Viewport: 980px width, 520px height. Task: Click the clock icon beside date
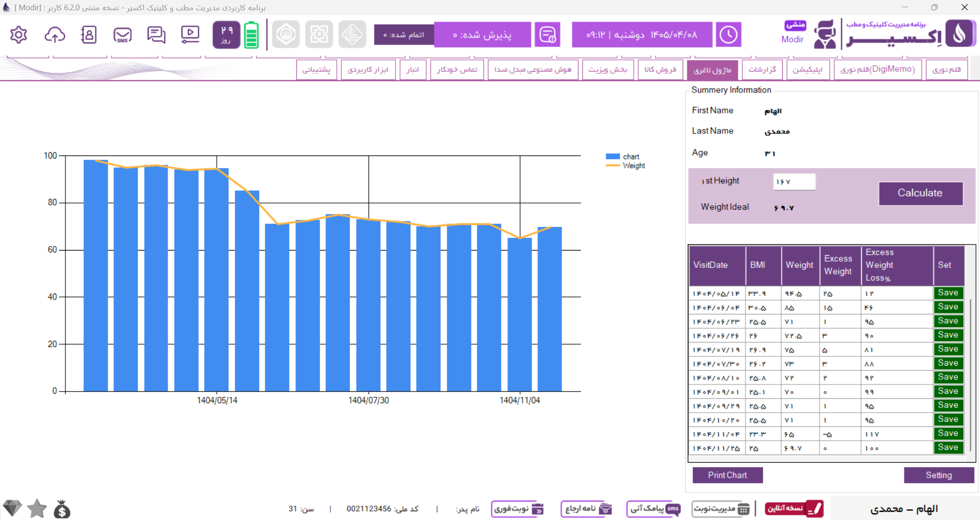[x=728, y=35]
